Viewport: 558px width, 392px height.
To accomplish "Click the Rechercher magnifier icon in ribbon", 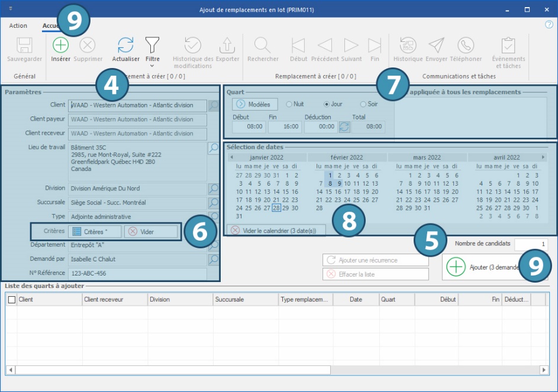I will point(263,46).
